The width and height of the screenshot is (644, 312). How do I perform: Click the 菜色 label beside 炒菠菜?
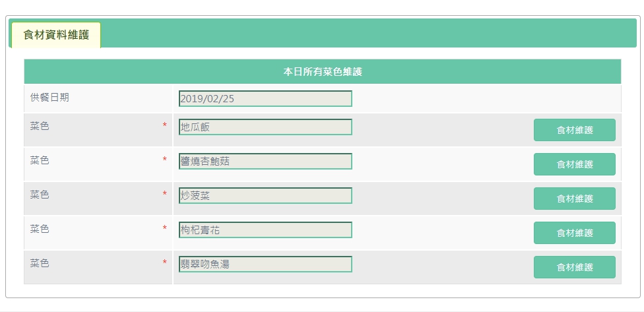tap(40, 195)
